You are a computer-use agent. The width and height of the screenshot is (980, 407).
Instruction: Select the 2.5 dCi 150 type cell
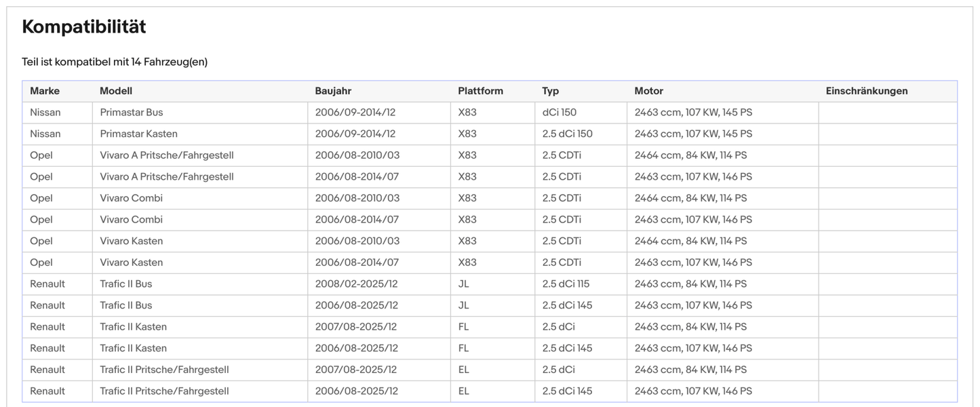(x=567, y=134)
